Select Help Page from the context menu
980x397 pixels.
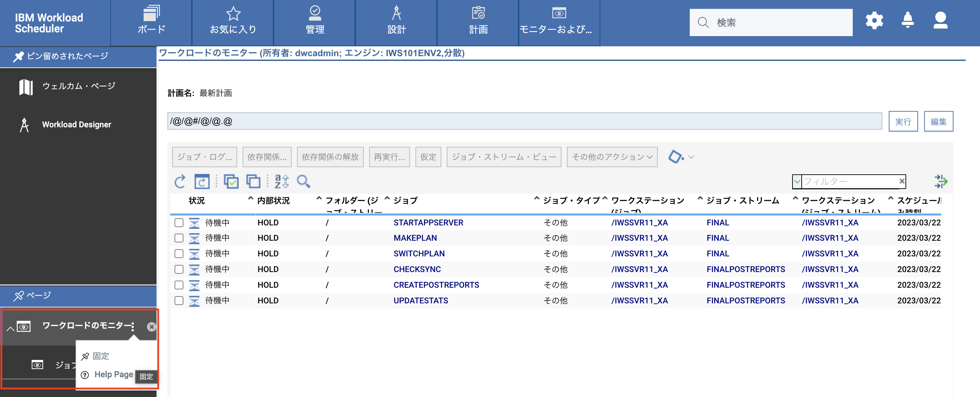pyautogui.click(x=113, y=374)
